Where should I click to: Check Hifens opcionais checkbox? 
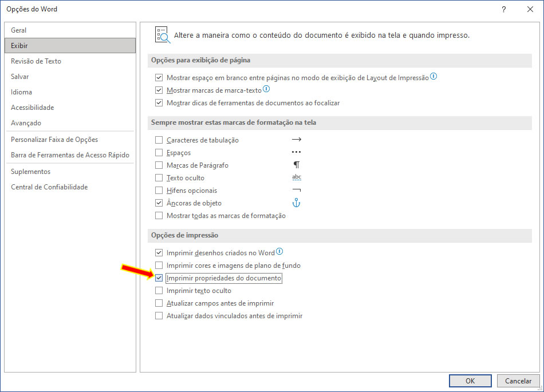(159, 191)
